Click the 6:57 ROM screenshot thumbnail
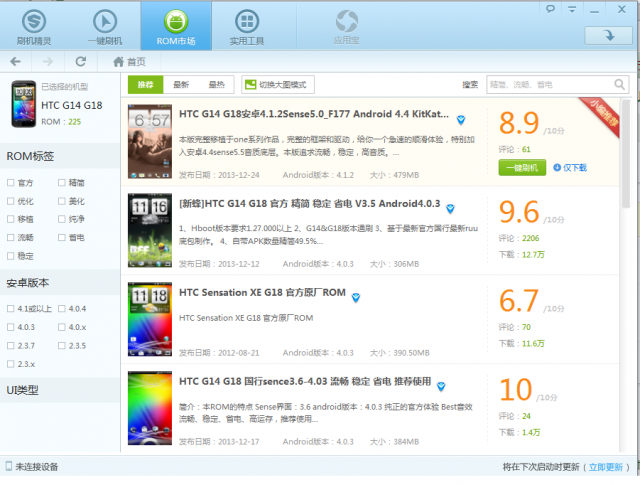Image resolution: width=640 pixels, height=485 pixels. [150, 141]
